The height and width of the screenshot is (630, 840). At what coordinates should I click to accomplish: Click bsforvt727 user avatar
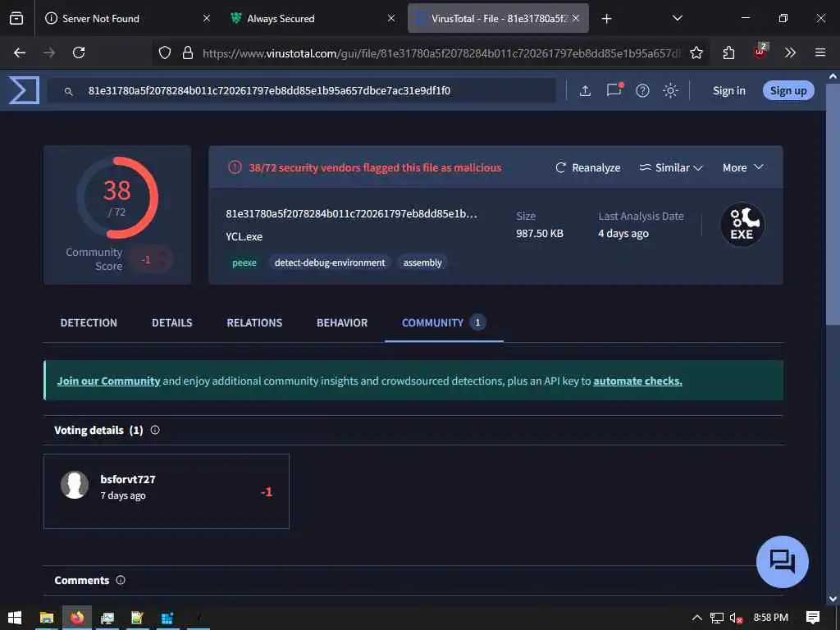tap(75, 485)
